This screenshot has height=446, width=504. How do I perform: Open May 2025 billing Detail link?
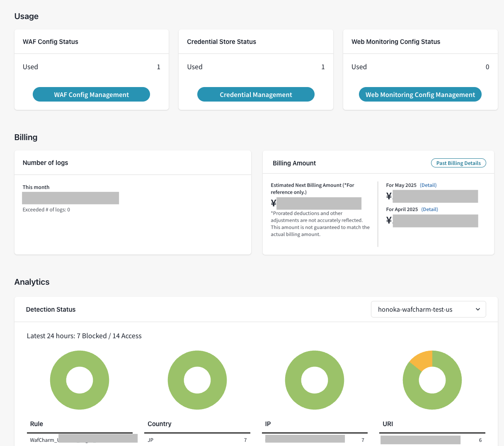(428, 185)
